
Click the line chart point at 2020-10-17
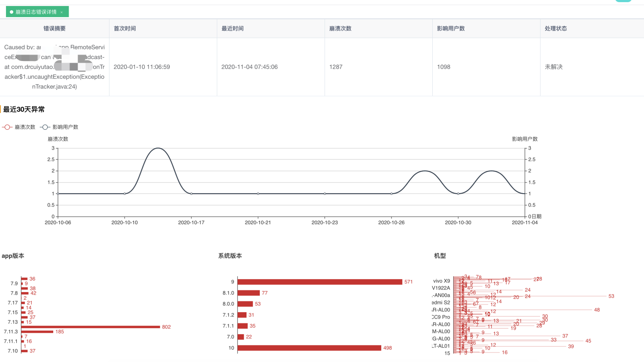191,194
